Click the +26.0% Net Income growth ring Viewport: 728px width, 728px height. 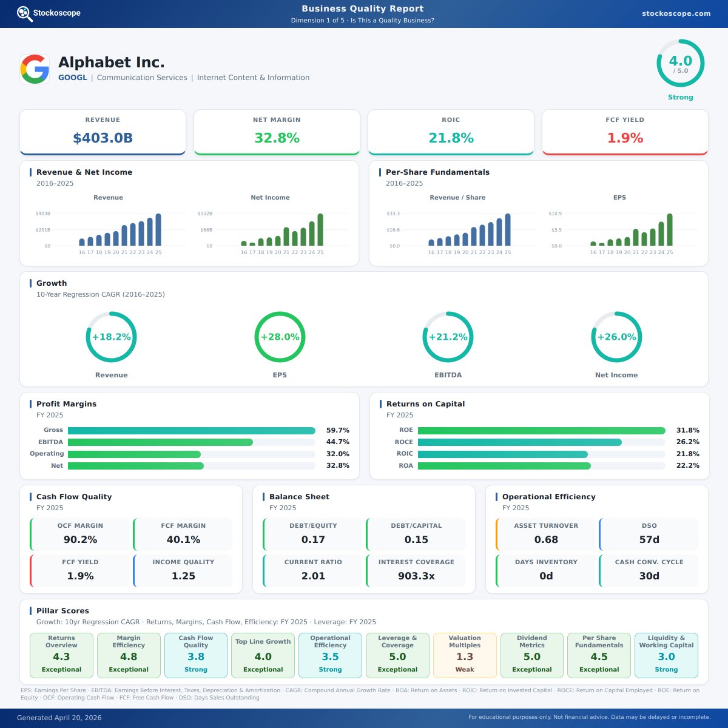pyautogui.click(x=616, y=337)
